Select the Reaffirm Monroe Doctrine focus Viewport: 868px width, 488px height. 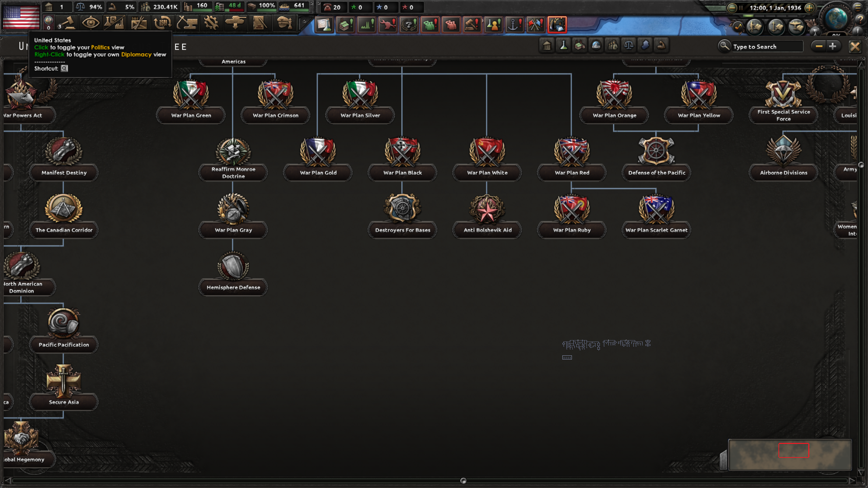tap(233, 158)
